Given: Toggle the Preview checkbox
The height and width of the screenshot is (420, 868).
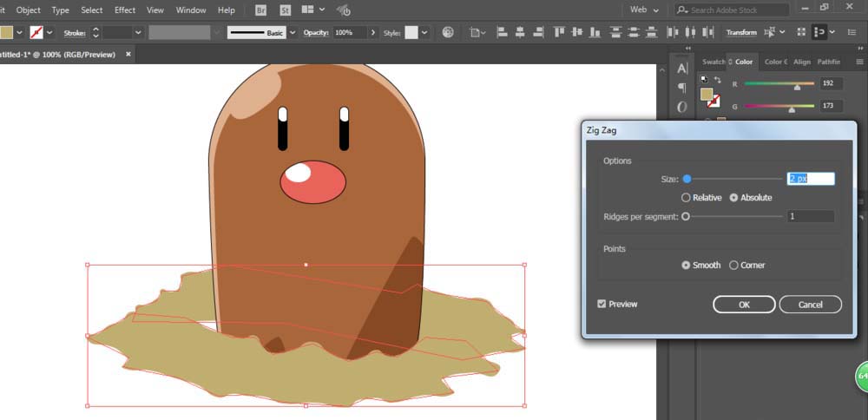Looking at the screenshot, I should click(602, 305).
